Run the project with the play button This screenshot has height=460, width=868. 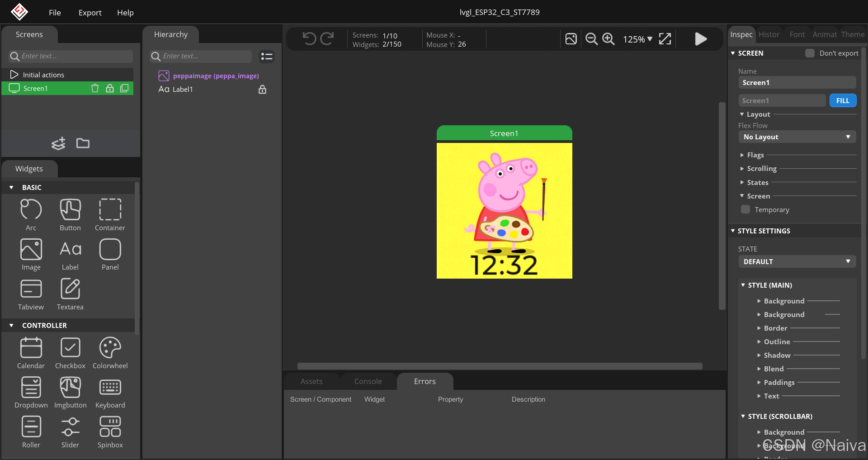point(701,39)
